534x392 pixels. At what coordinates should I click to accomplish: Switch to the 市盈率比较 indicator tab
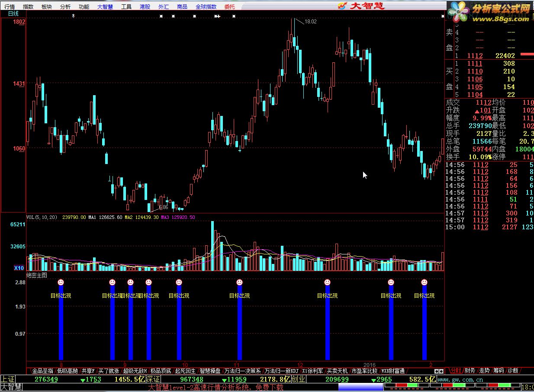[364, 371]
